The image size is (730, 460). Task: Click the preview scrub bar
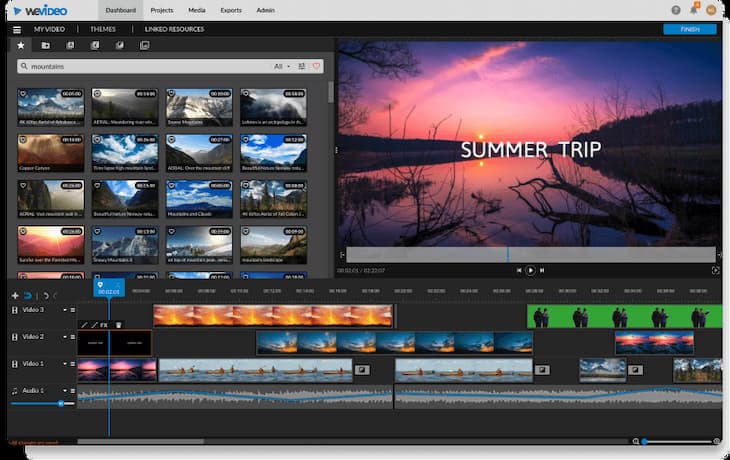531,255
